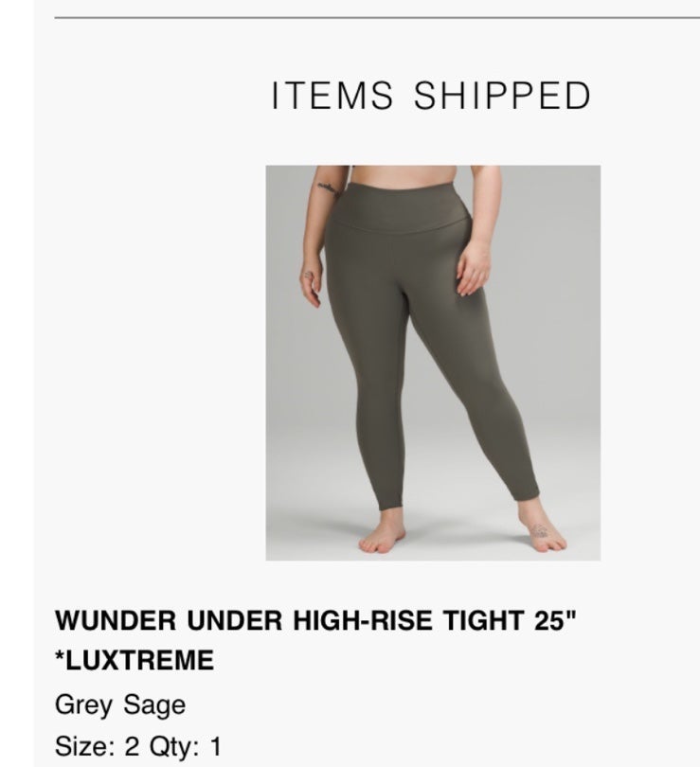The width and height of the screenshot is (700, 767).
Task: Click the ITEMS SHIPPED heading
Action: point(431,96)
